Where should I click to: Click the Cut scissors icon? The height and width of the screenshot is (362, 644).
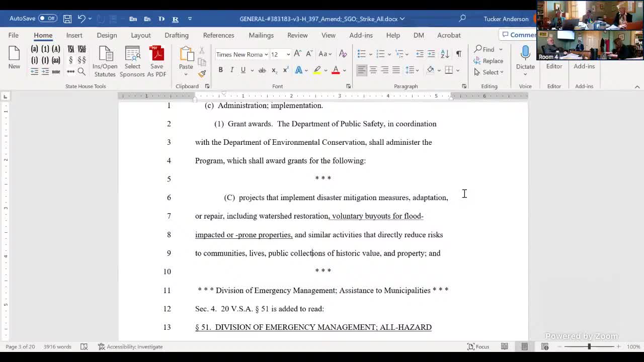point(202,50)
